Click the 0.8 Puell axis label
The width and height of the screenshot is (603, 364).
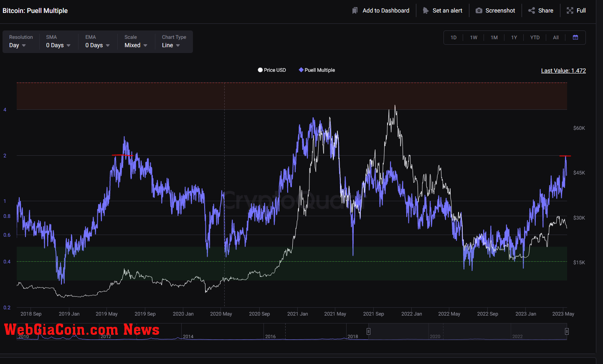tap(7, 216)
